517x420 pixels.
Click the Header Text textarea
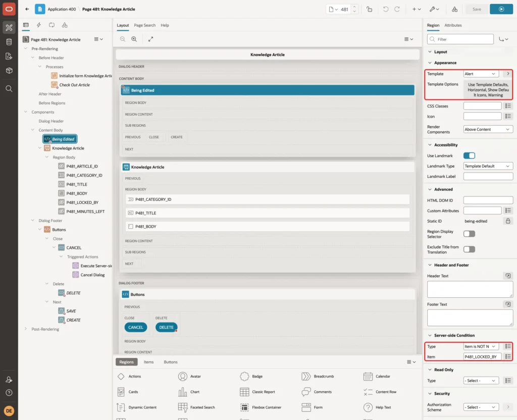click(x=470, y=289)
